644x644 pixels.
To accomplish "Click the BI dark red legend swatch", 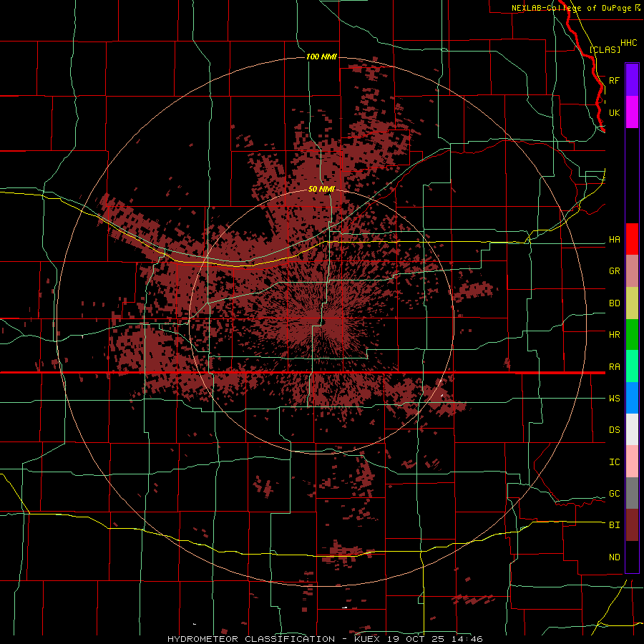I will point(632,525).
